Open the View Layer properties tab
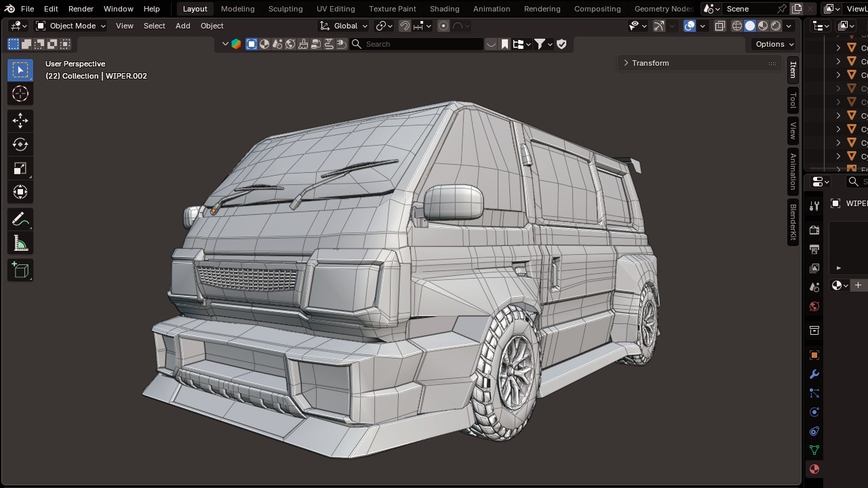This screenshot has height=488, width=868. click(814, 268)
